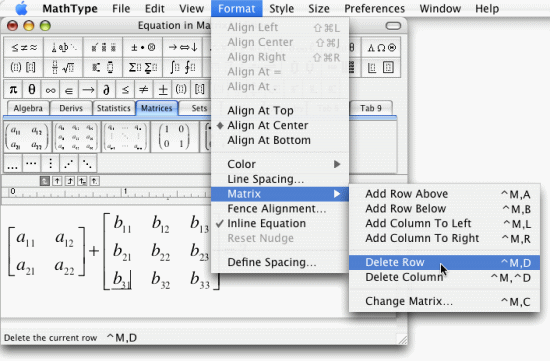Open the summation templates palette
550x361 pixels.
pos(142,67)
